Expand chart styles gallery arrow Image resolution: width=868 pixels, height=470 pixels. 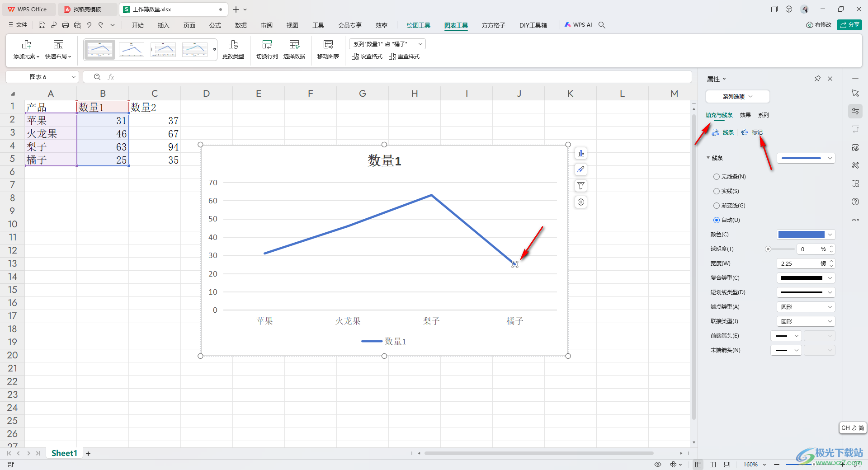tap(214, 50)
